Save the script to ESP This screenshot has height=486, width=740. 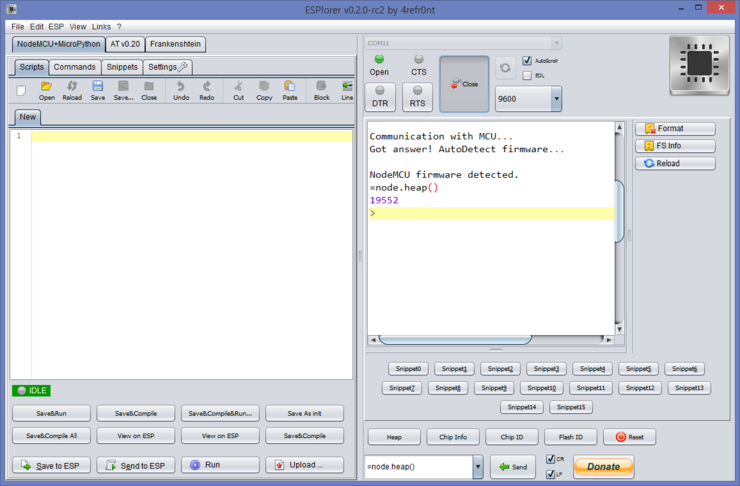(51, 465)
